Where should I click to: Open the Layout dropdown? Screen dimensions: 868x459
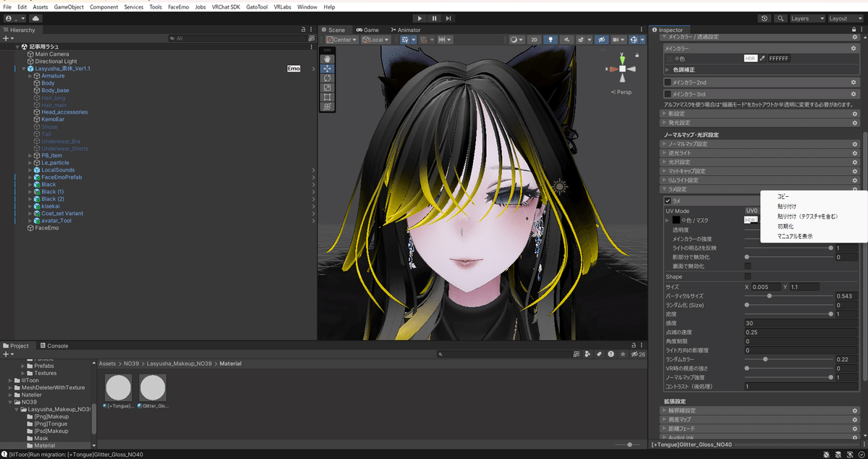point(846,18)
